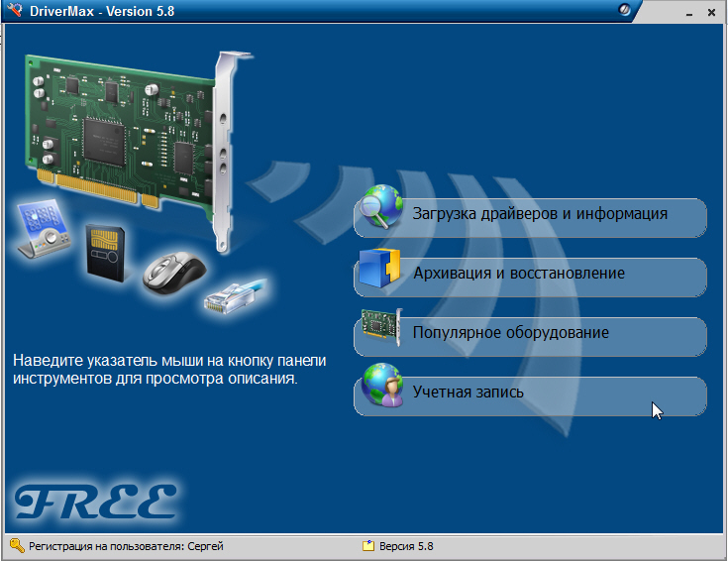Screen dimensions: 728x561
Task: Click the blue keypad device image
Action: pyautogui.click(x=43, y=228)
